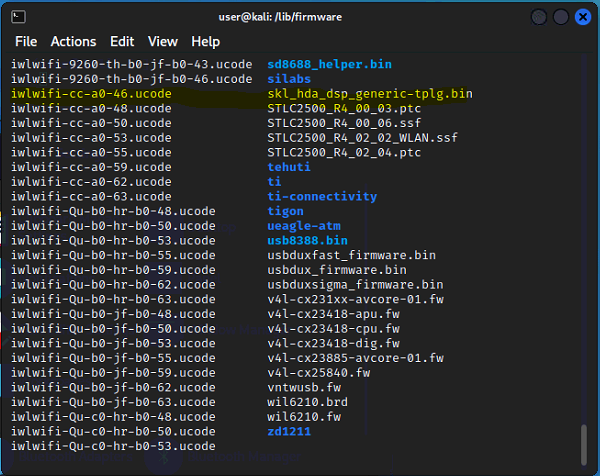
Task: Click the terminal icon in title bar
Action: 18,17
